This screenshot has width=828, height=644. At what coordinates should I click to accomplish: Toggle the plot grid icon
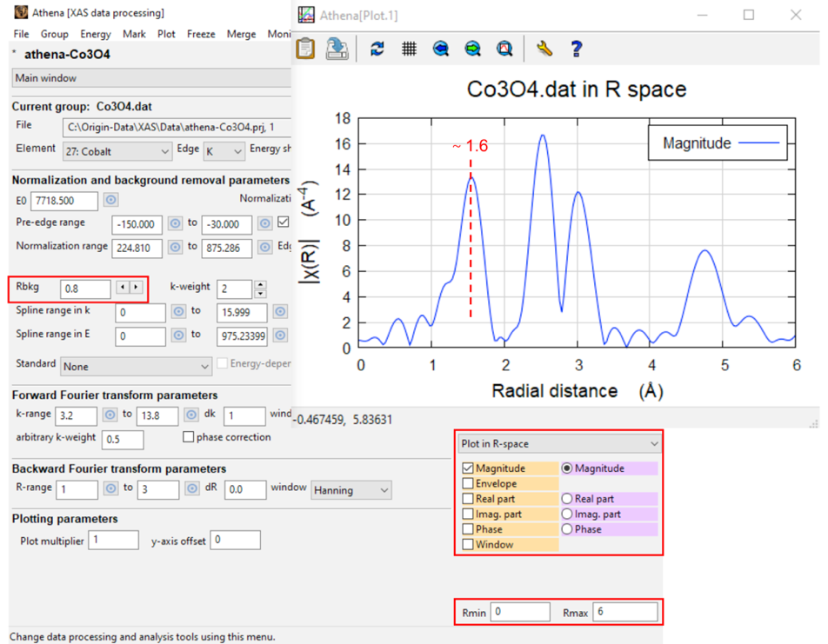click(409, 49)
